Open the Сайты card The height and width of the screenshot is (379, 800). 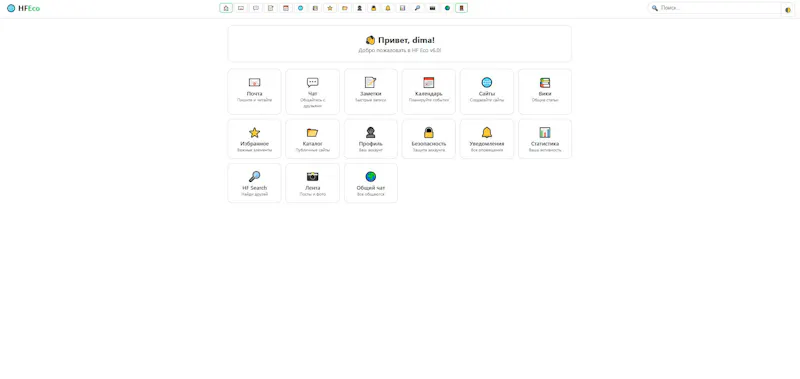(487, 92)
